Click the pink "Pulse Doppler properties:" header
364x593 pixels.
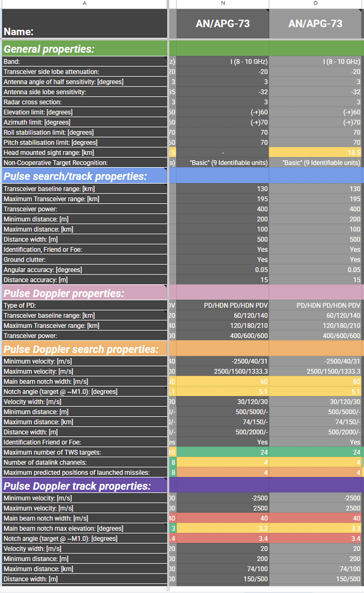point(84,293)
